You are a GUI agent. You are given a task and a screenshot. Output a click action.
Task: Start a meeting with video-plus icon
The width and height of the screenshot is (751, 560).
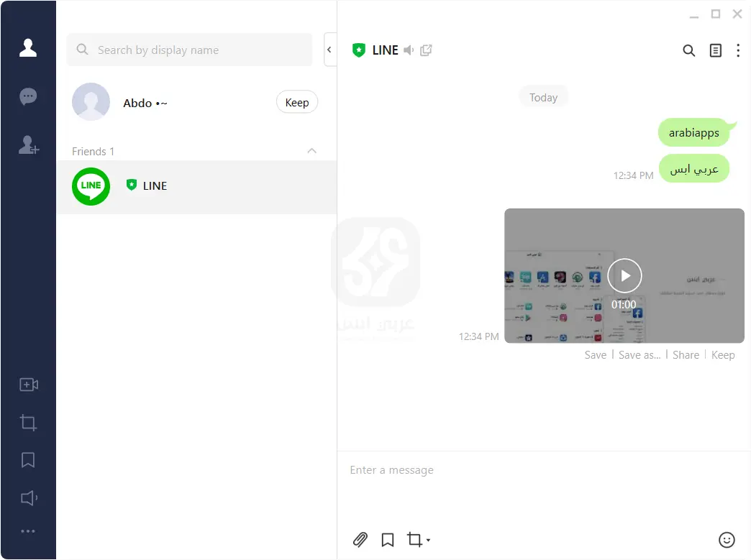point(28,385)
